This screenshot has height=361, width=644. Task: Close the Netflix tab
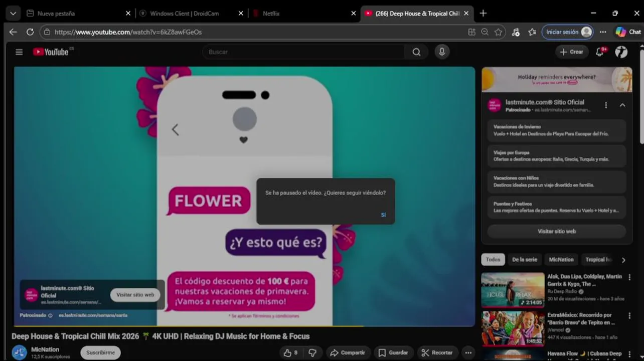point(353,14)
